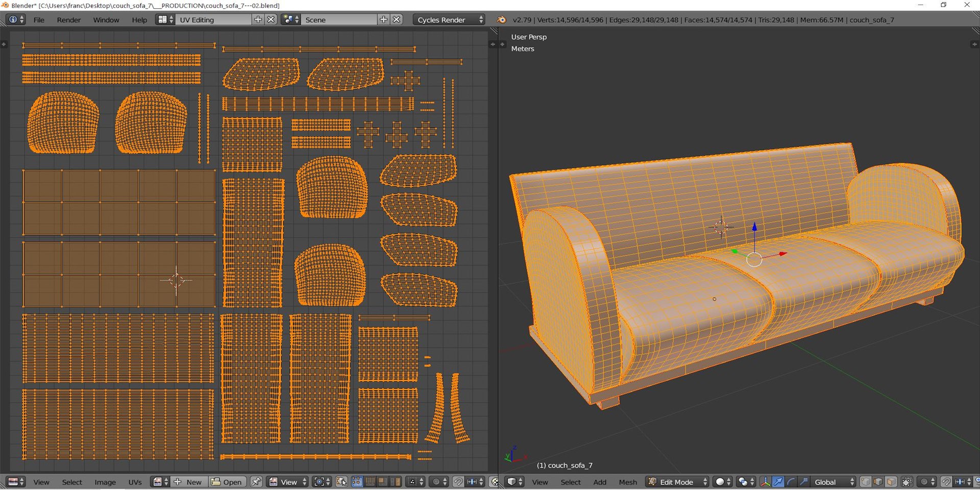This screenshot has height=490, width=980.
Task: Expand the 3D viewport properties region plus
Action: (x=974, y=44)
